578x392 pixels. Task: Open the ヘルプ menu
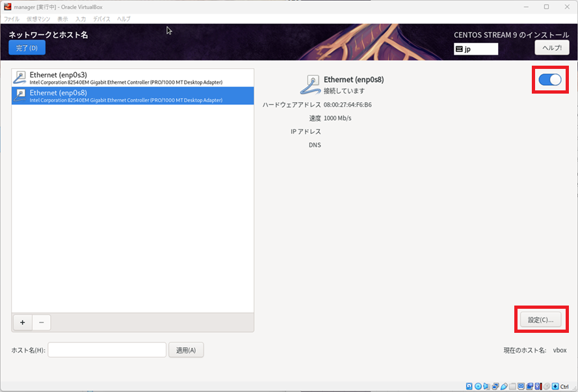[124, 19]
